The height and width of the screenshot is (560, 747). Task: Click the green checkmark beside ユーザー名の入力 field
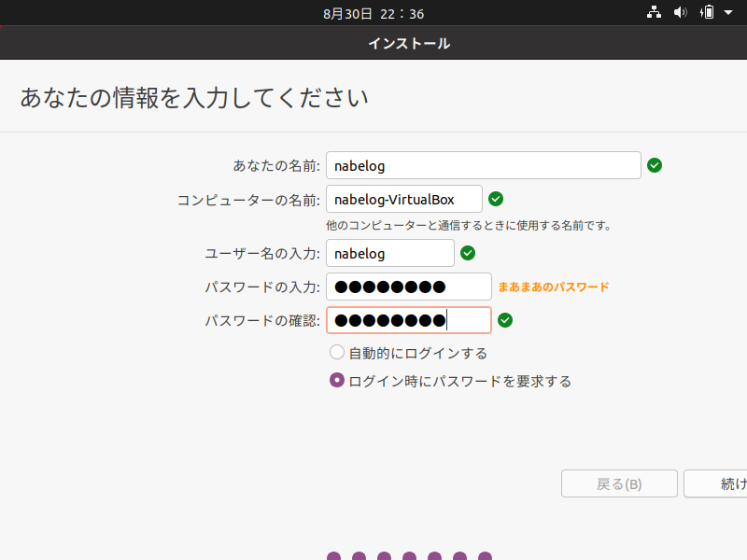pyautogui.click(x=468, y=253)
